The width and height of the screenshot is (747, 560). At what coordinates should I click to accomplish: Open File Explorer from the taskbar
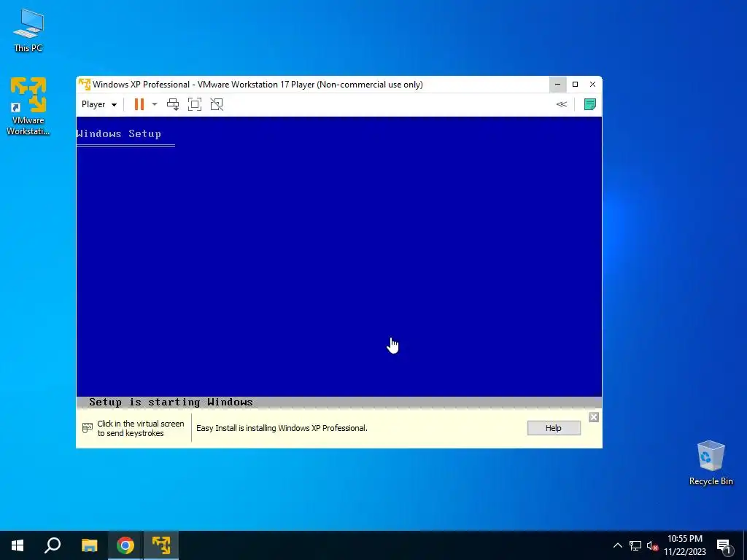[89, 545]
